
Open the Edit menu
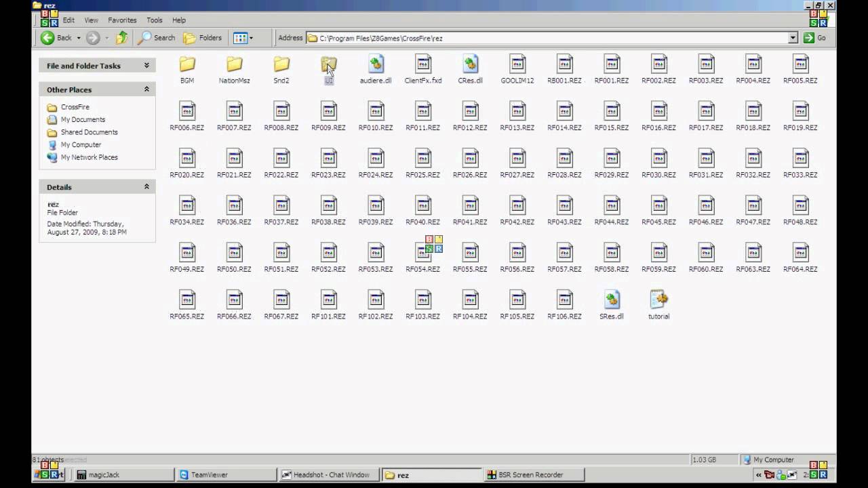68,20
